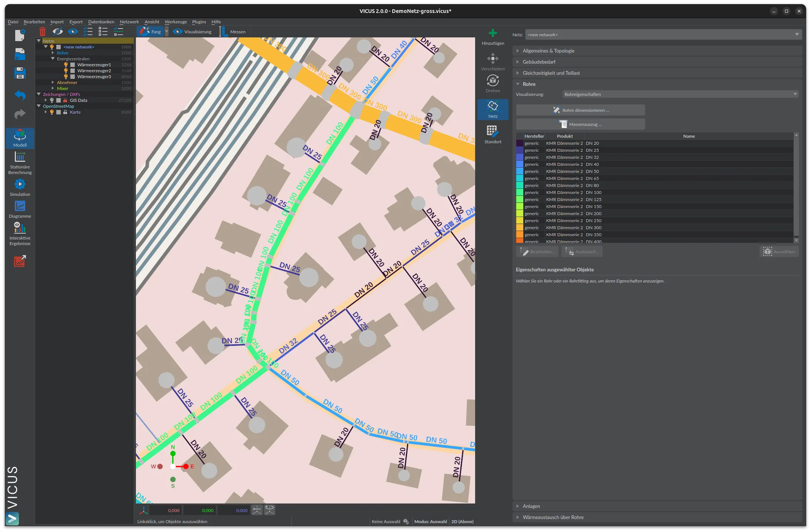Screen dimensions: 811x532
Task: Expand Wärmeaustausch über Rohre section
Action: tap(657, 517)
